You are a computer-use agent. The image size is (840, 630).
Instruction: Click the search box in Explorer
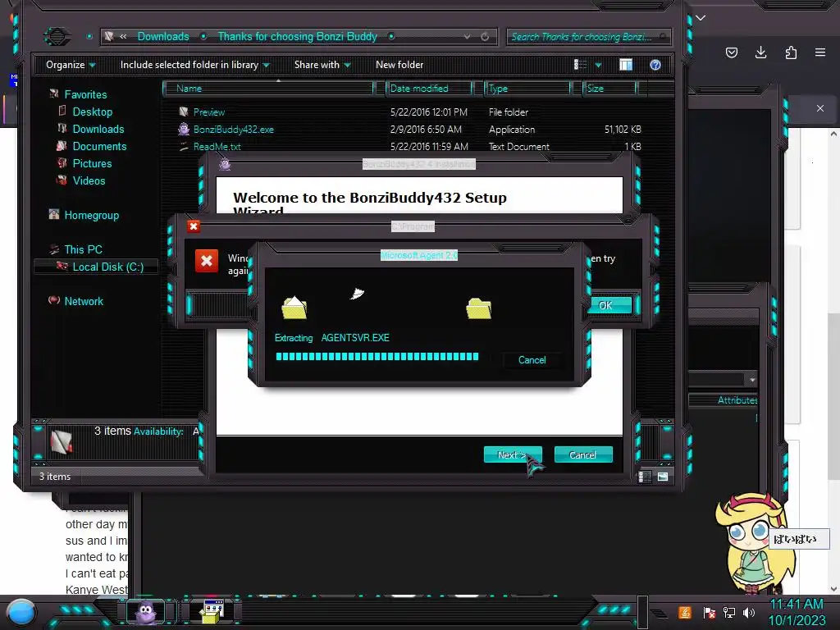(587, 36)
